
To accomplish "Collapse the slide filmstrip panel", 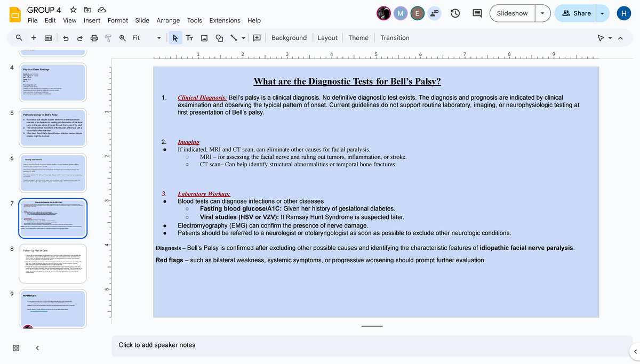I will click(36, 347).
